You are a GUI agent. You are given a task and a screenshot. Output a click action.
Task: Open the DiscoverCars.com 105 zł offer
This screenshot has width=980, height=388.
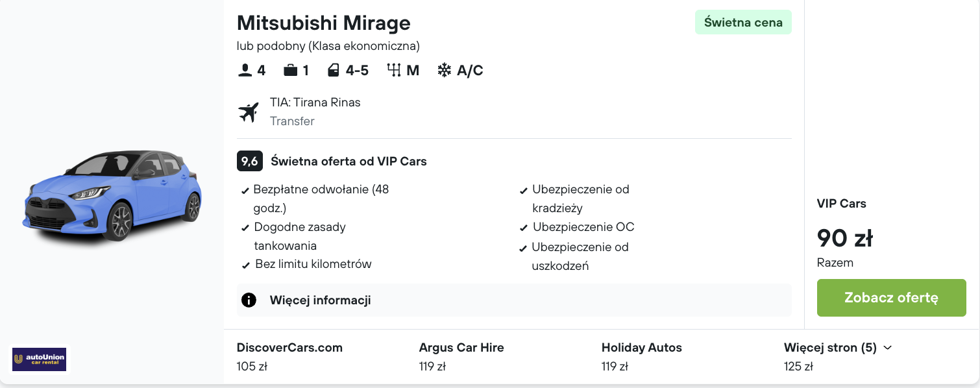(289, 356)
